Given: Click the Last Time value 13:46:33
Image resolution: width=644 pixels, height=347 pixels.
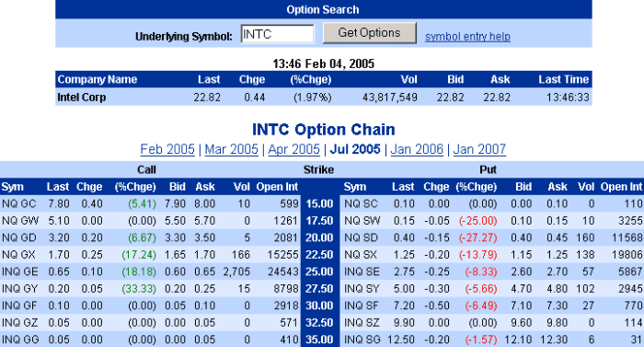Looking at the screenshot, I should (x=568, y=98).
